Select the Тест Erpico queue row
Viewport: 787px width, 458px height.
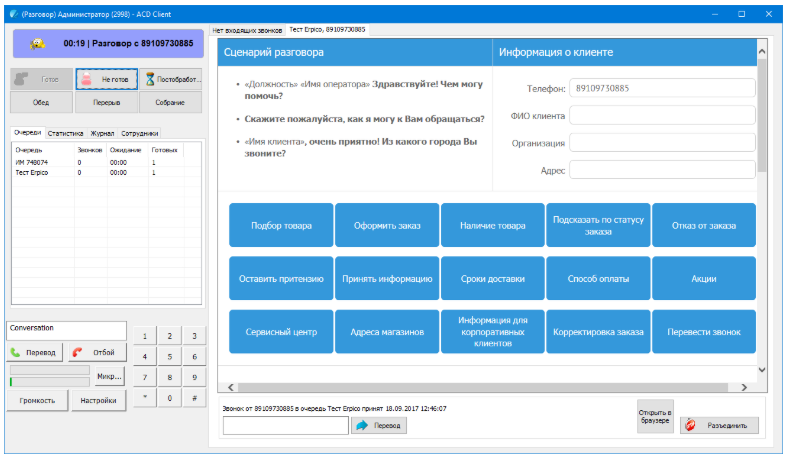tap(32, 172)
